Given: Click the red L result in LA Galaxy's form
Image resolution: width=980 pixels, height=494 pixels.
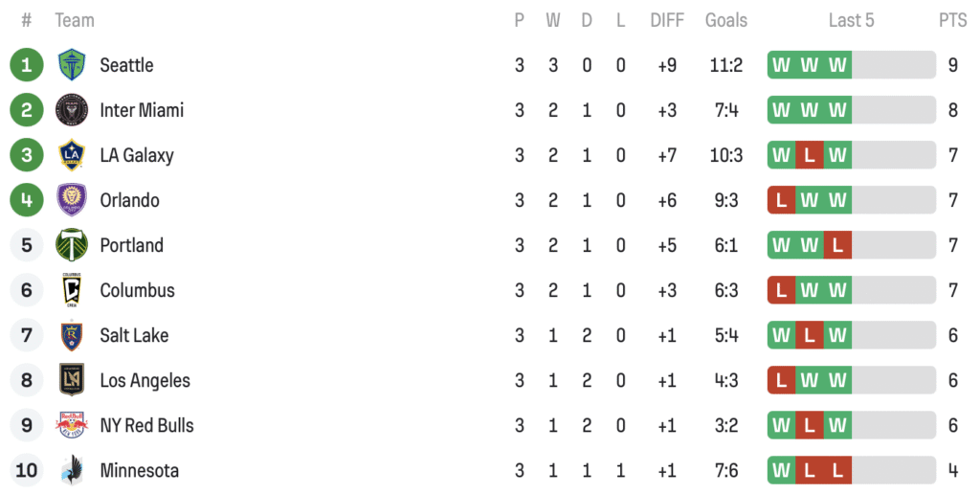Looking at the screenshot, I should 810,155.
